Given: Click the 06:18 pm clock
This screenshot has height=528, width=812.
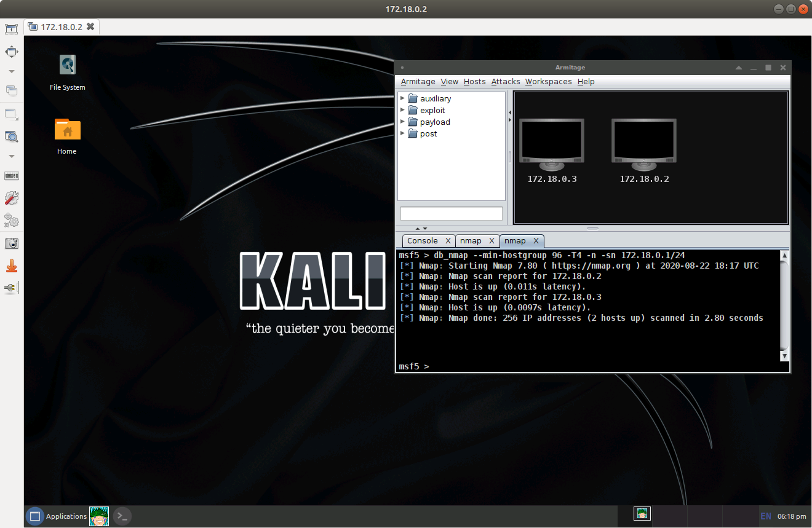Looking at the screenshot, I should coord(792,516).
